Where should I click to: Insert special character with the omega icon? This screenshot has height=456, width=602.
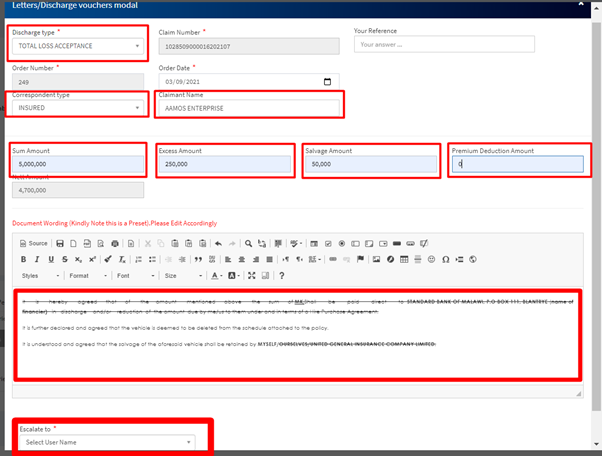tap(445, 259)
